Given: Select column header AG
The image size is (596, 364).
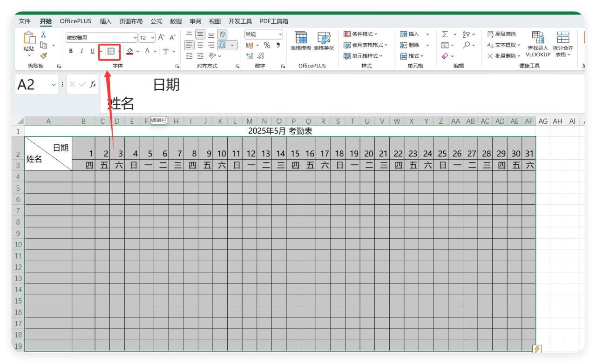Looking at the screenshot, I should tap(543, 121).
